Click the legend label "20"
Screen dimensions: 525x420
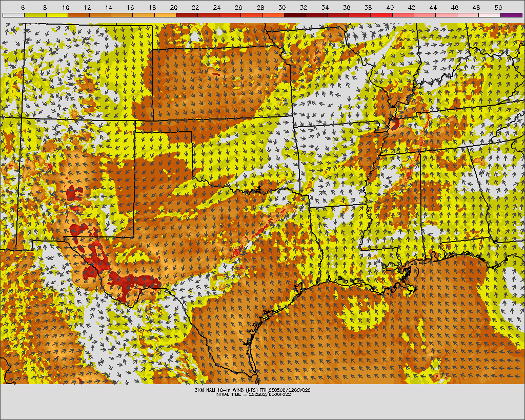pos(174,7)
